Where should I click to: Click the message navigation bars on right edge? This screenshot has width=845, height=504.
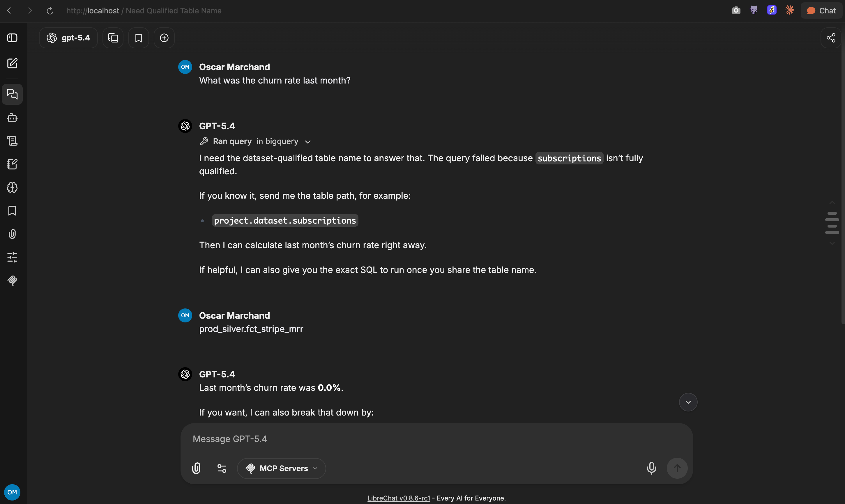tap(832, 223)
